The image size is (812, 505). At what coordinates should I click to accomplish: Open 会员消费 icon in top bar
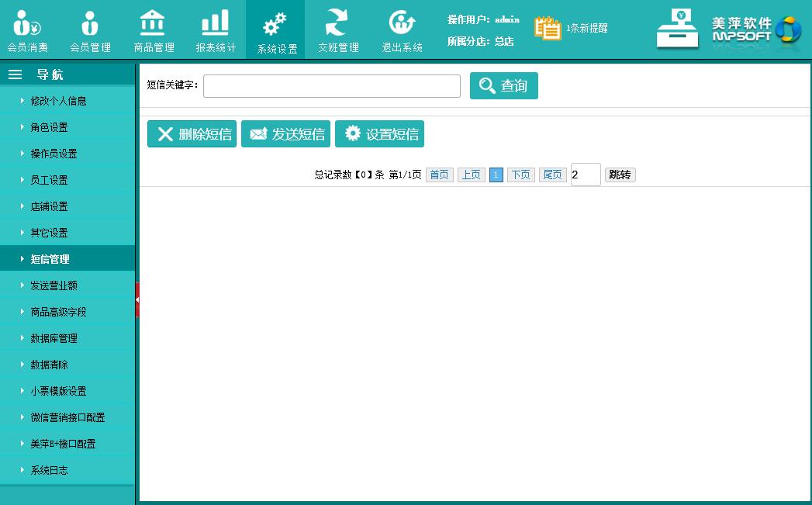click(x=27, y=23)
